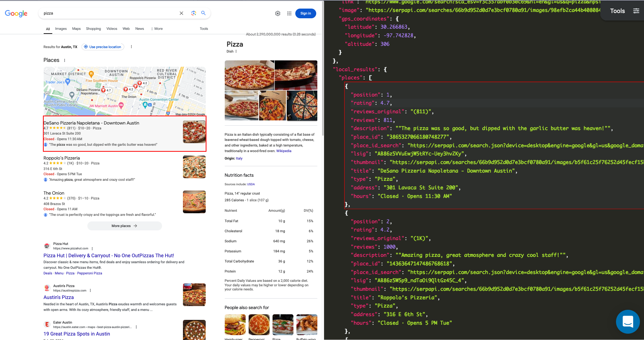Image resolution: width=644 pixels, height=340 pixels.
Task: Open Pepperoni Pizza sitelink
Action: [x=90, y=273]
